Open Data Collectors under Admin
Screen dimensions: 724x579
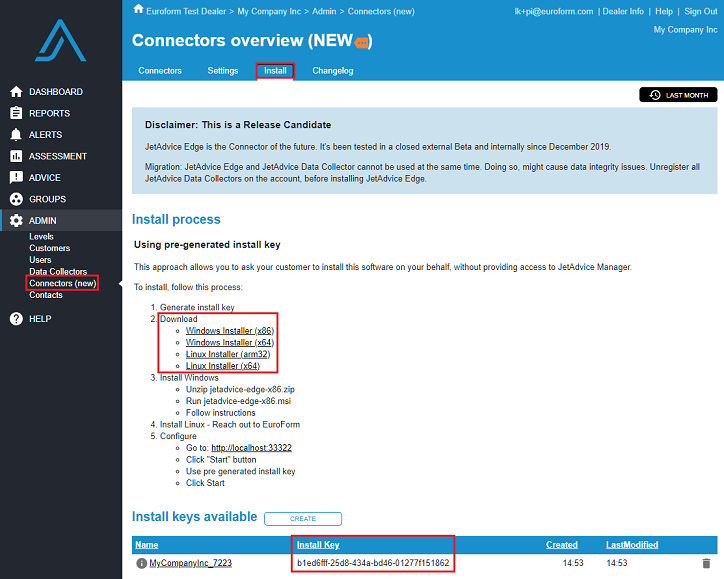[58, 271]
